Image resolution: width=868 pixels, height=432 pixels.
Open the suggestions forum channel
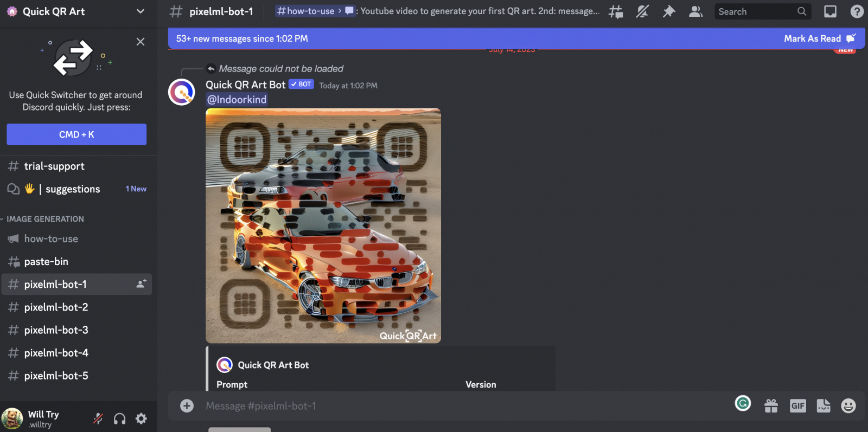click(76, 189)
